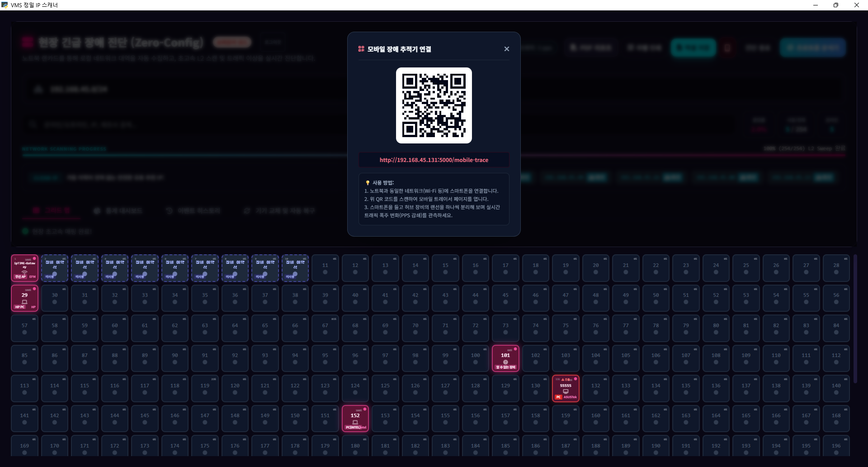This screenshot has width=868, height=467.
Task: Click the gray status dot in cell 64
Action: (x=235, y=333)
